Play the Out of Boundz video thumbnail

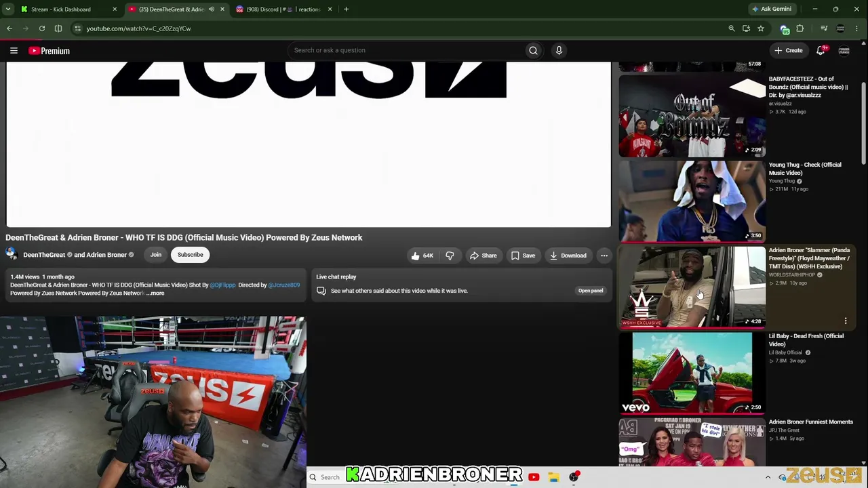tap(692, 116)
